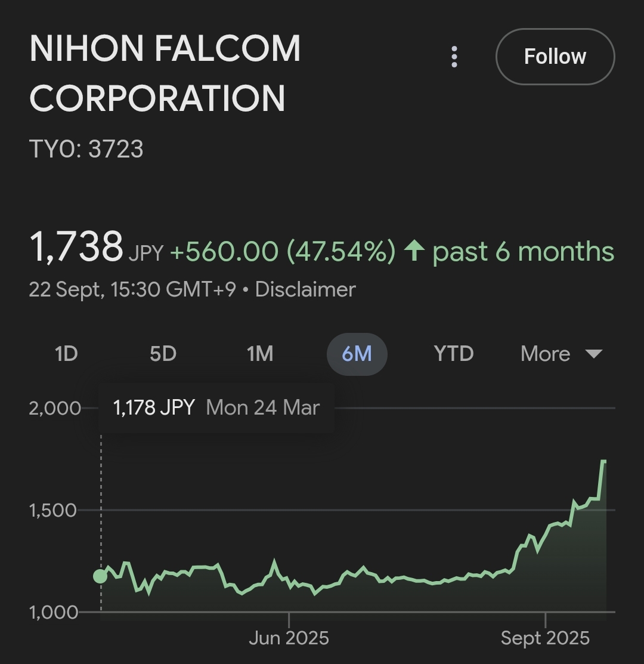Click the green chart data point marker
This screenshot has height=664, width=644.
point(100,576)
